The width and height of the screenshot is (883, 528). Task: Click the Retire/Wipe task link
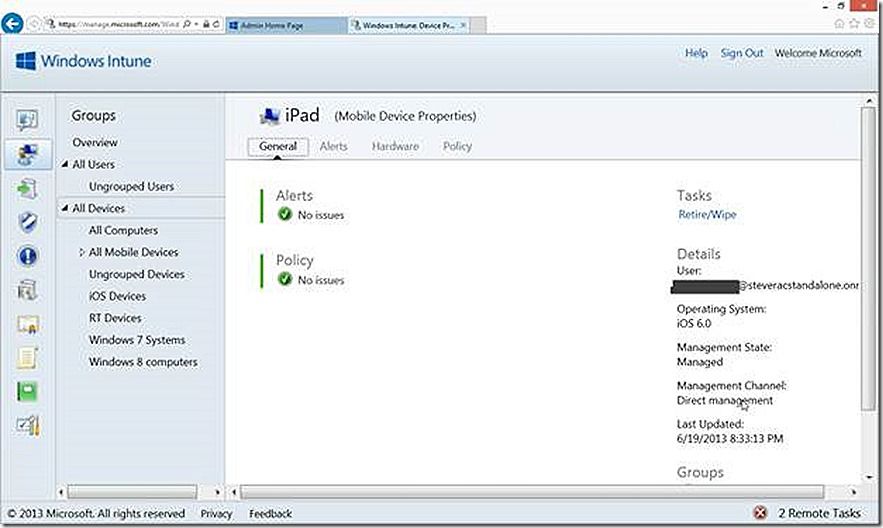click(x=707, y=214)
